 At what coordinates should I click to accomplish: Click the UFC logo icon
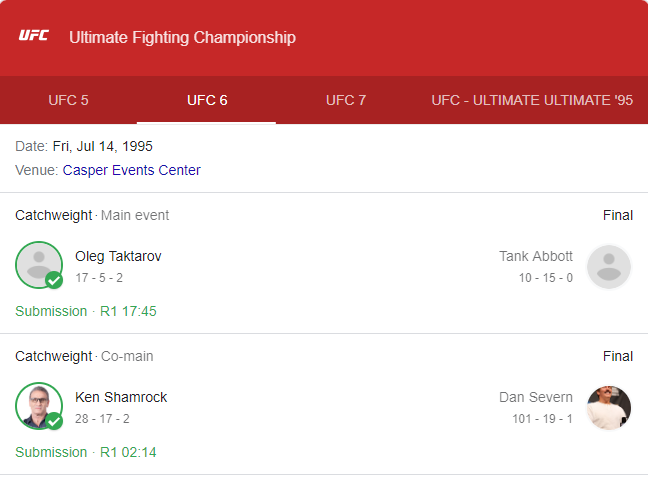[33, 37]
